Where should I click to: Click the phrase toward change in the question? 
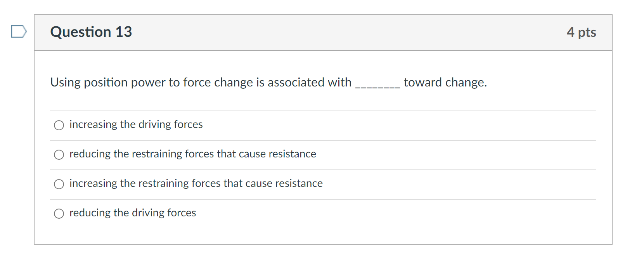[x=445, y=82]
